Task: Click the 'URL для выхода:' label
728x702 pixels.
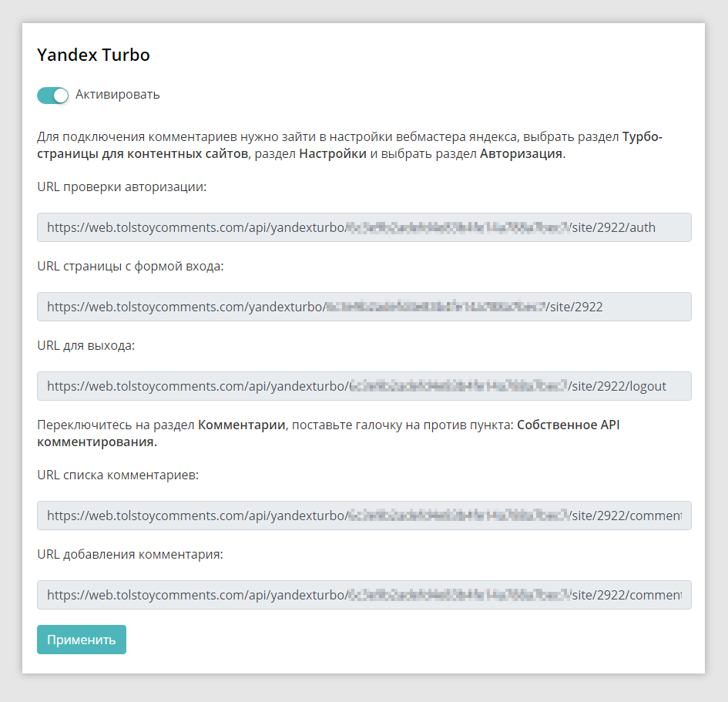Action: click(86, 345)
